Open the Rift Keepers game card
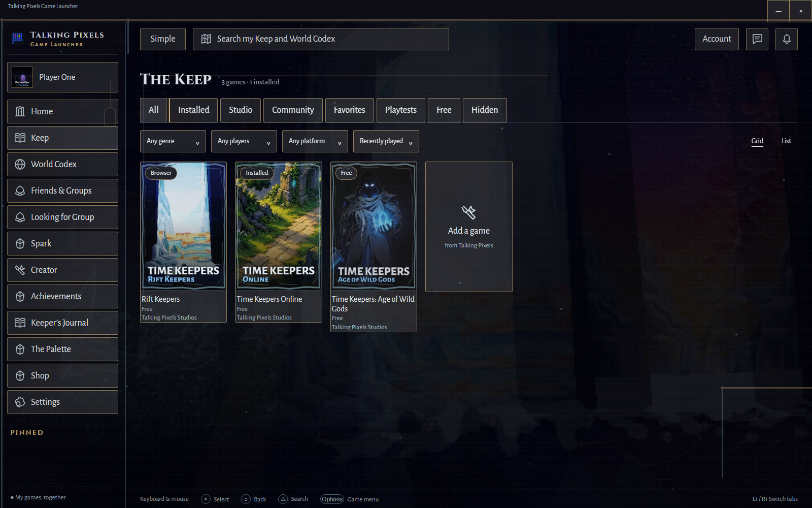Screen dimensions: 812x508 click(x=183, y=242)
